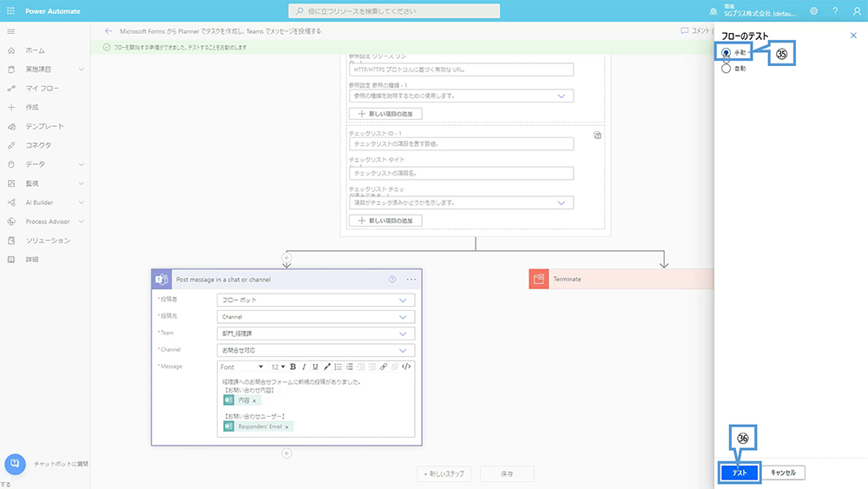Insert numbered list in message editor

349,367
